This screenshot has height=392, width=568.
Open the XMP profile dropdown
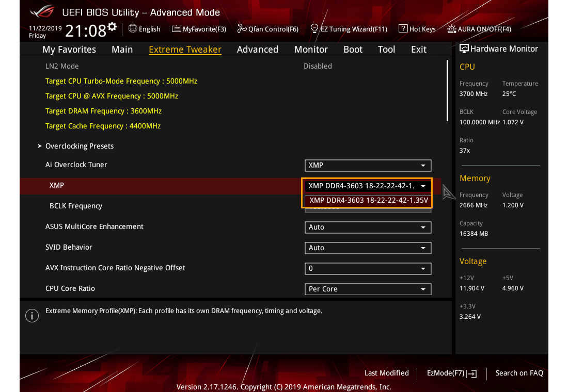pos(368,186)
